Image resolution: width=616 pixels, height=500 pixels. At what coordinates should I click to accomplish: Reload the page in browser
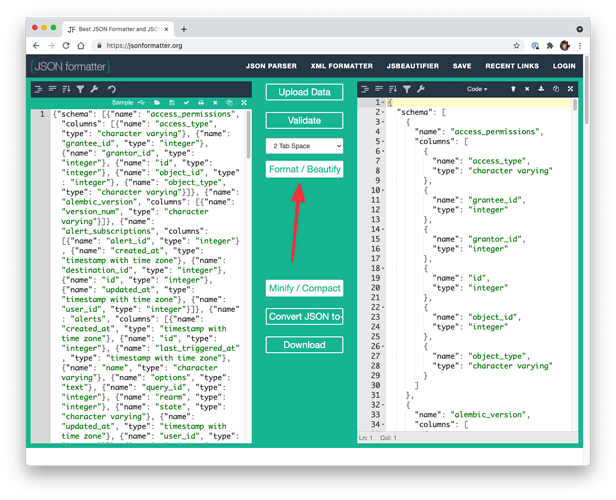pos(66,46)
